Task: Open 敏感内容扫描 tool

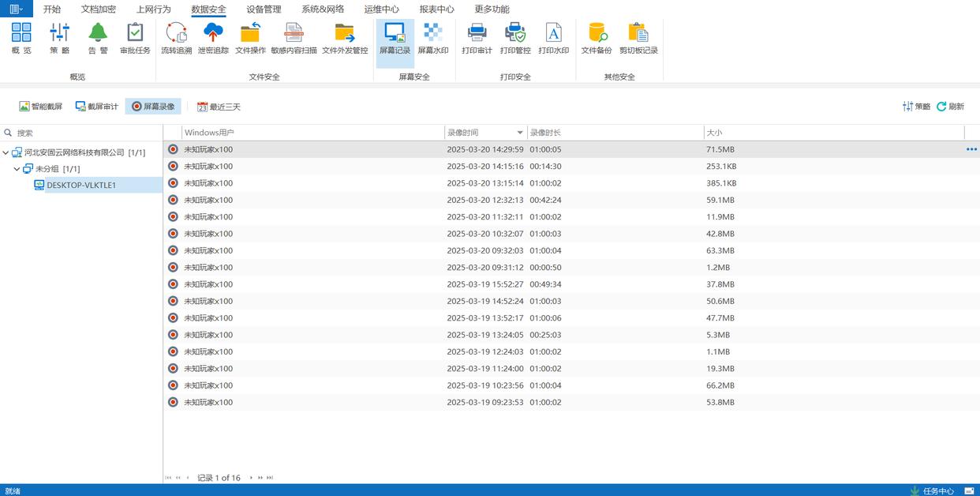Action: [294, 38]
